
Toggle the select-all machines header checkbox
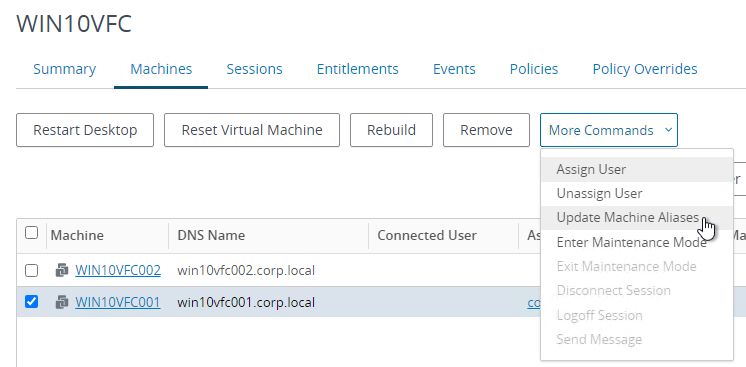(x=31, y=233)
